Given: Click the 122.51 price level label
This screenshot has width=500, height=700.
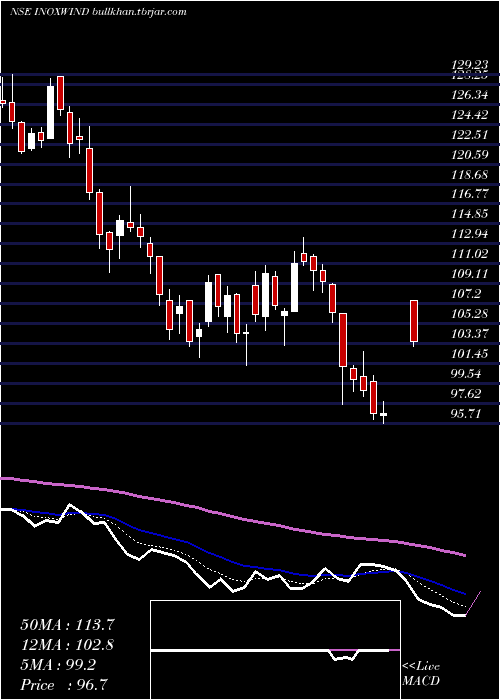Looking at the screenshot, I should click(469, 135).
